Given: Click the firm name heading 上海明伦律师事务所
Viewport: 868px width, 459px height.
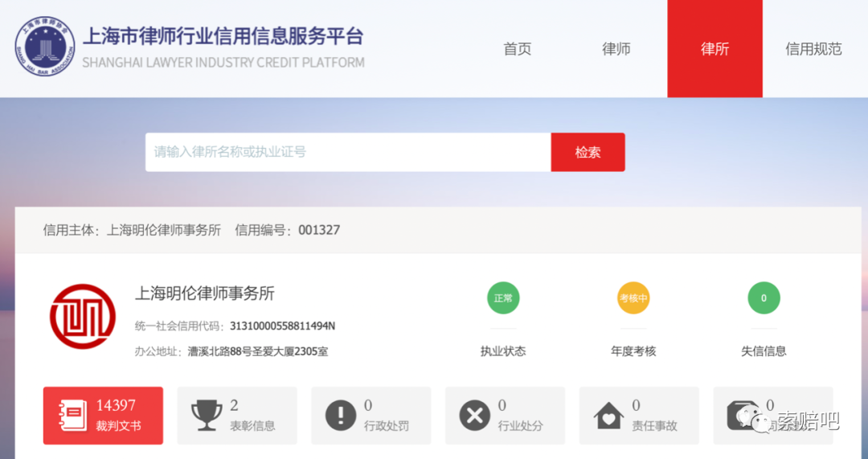Looking at the screenshot, I should pyautogui.click(x=205, y=293).
